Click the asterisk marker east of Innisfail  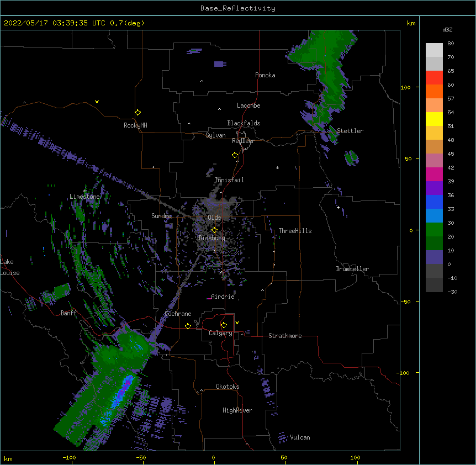(277, 167)
